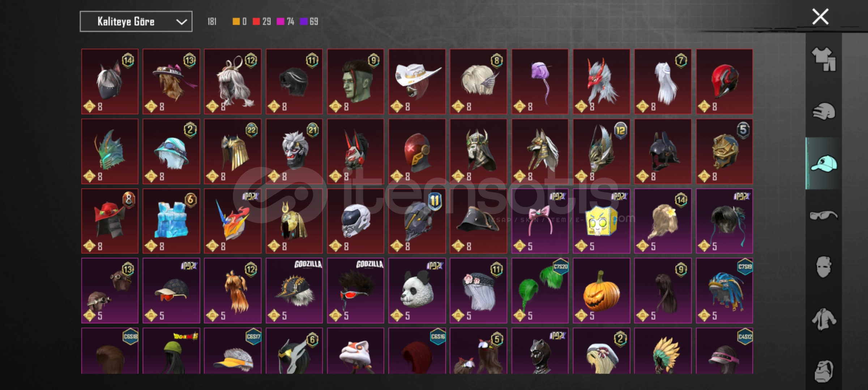Viewport: 868px width, 390px height.
Task: Open the face mask category icon
Action: tap(824, 267)
